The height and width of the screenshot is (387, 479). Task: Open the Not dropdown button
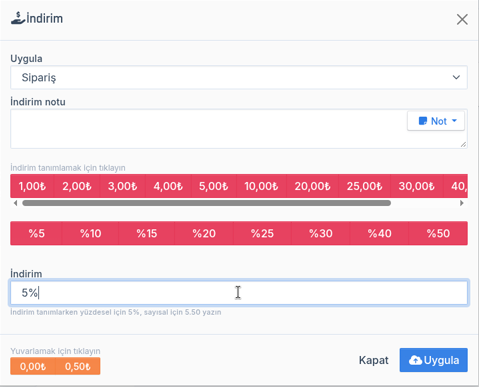click(436, 121)
